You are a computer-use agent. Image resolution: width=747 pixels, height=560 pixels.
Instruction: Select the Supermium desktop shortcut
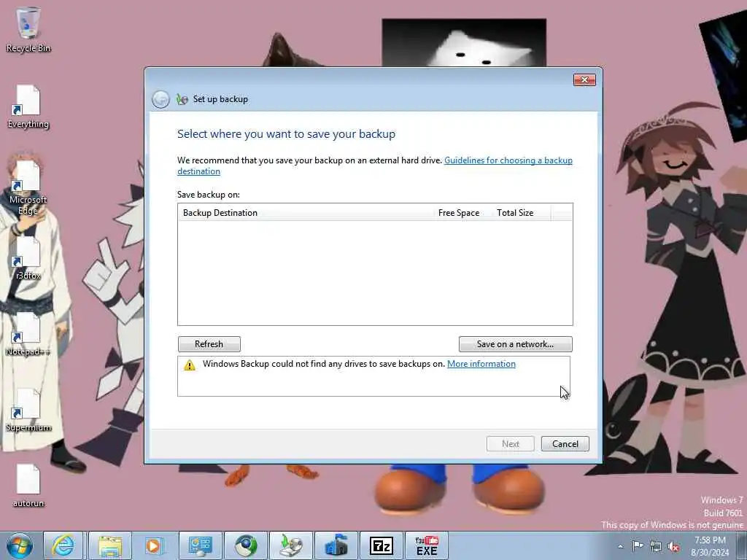28,411
